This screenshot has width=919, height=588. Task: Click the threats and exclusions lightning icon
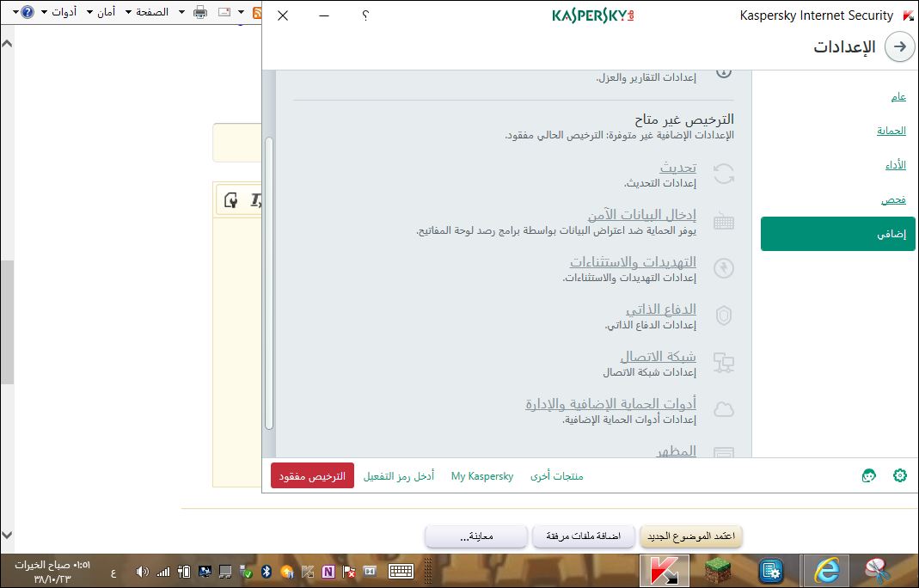coord(724,268)
